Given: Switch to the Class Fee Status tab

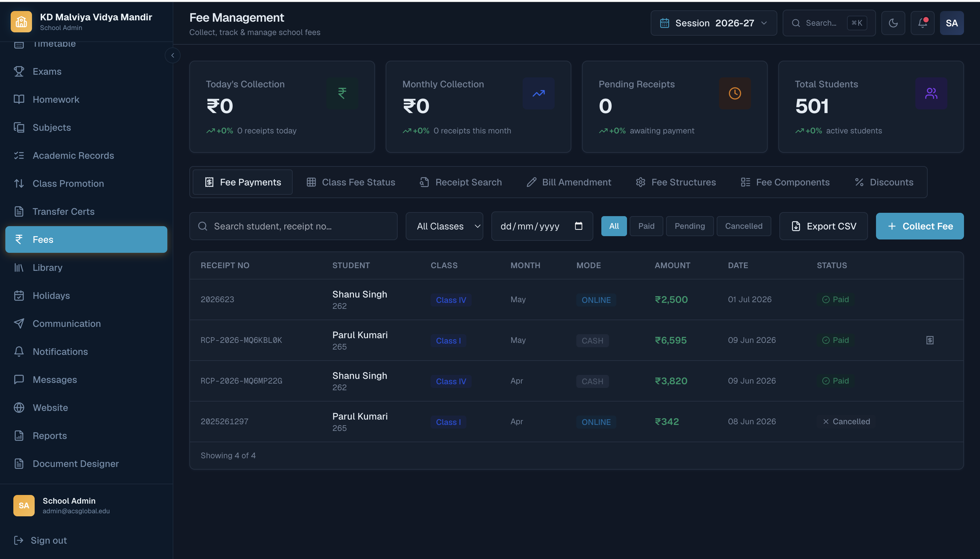Looking at the screenshot, I should pos(351,182).
